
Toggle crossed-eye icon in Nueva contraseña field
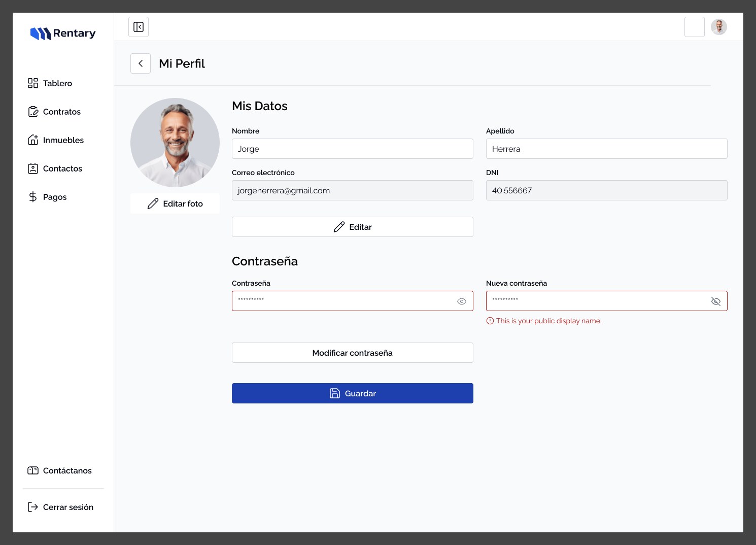(716, 301)
